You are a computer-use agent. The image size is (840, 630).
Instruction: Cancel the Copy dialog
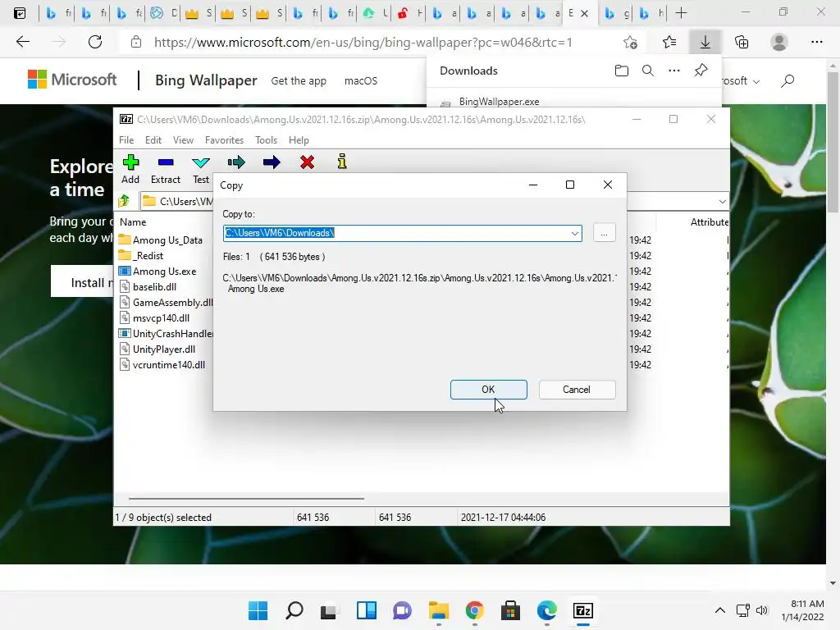577,390
